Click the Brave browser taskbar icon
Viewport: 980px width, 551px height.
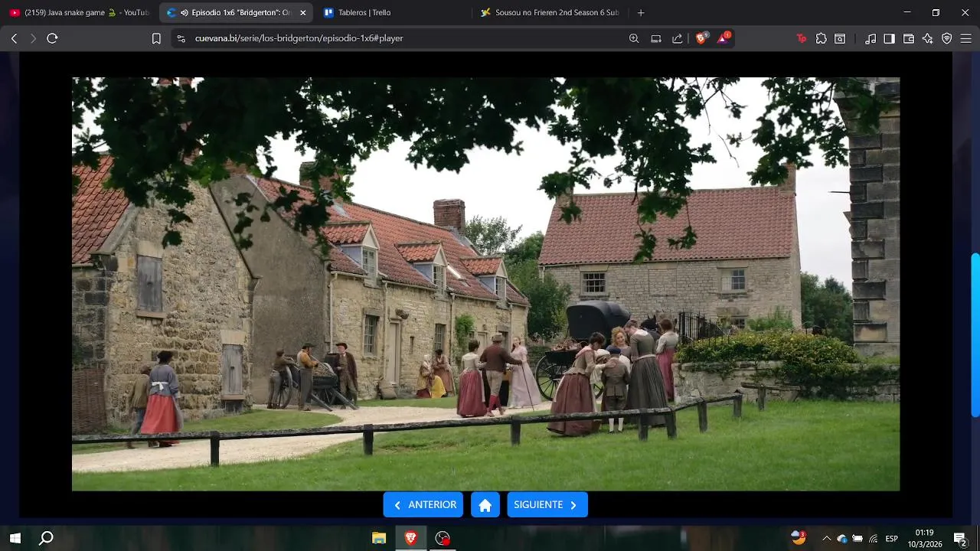point(410,538)
